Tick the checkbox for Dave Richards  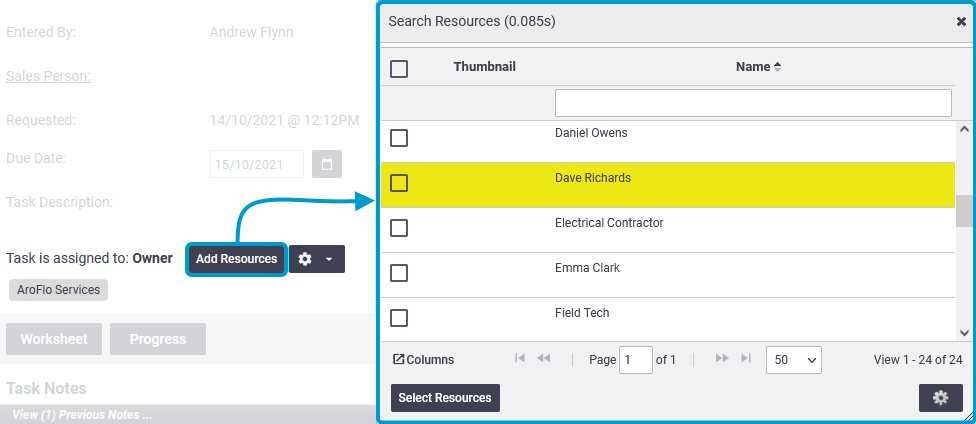pos(399,182)
